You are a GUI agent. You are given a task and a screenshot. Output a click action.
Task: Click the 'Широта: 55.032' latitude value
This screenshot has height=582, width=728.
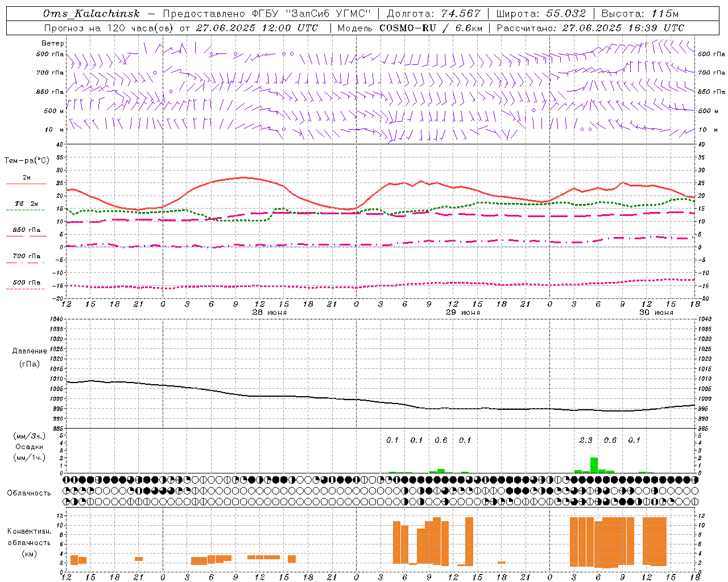coord(541,14)
